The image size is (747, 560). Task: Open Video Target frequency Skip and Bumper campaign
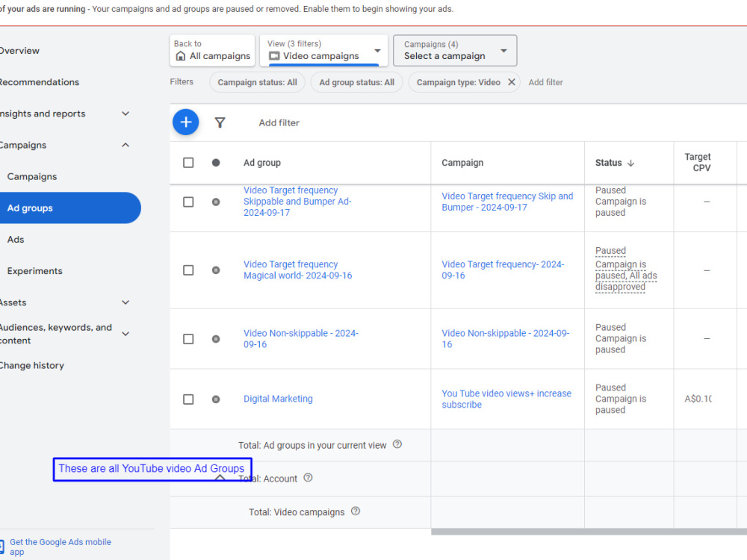(x=507, y=202)
